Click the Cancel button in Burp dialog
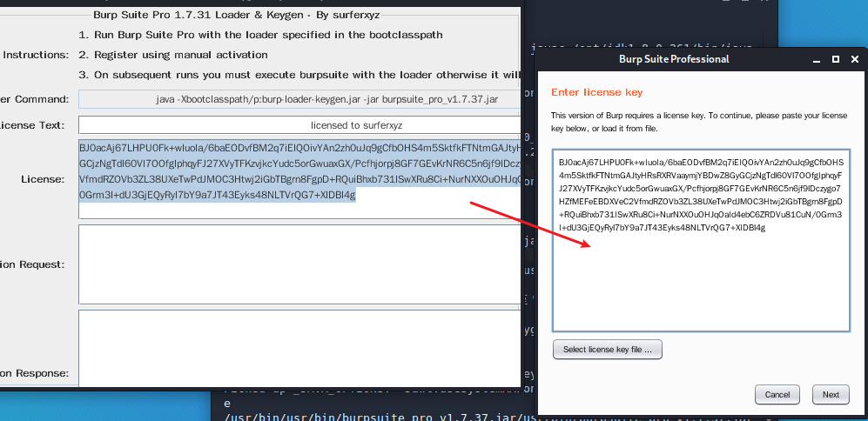This screenshot has width=868, height=421. (777, 394)
